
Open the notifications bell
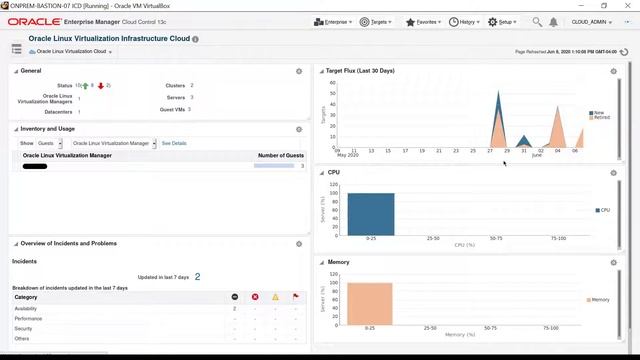[x=553, y=22]
